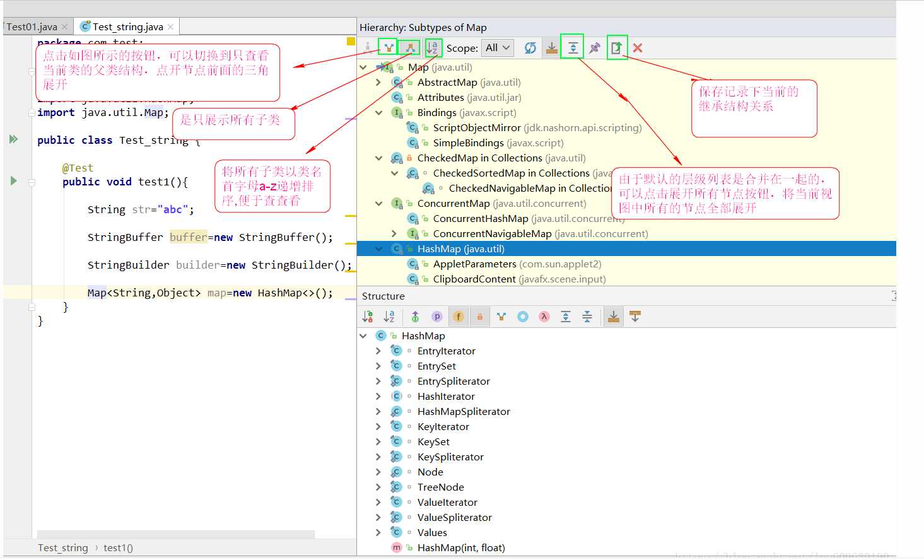Expand all nodes in the Hierarchy tree
This screenshot has width=924, height=560.
click(573, 48)
